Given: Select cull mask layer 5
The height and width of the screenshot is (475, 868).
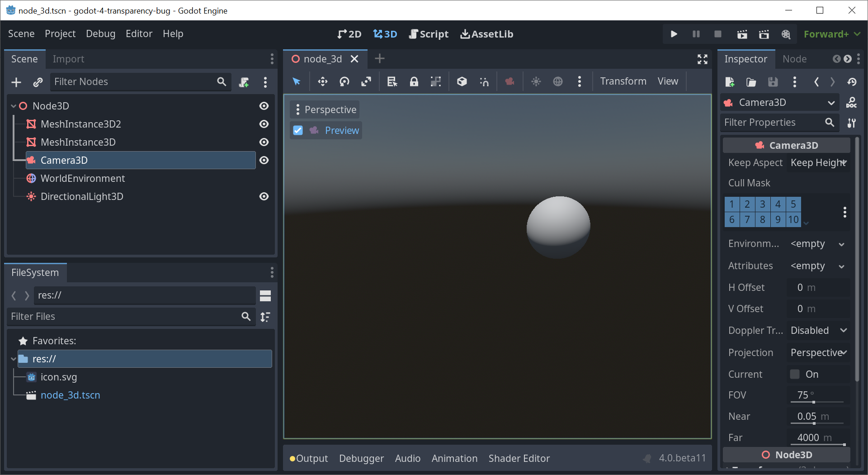Looking at the screenshot, I should tap(793, 204).
